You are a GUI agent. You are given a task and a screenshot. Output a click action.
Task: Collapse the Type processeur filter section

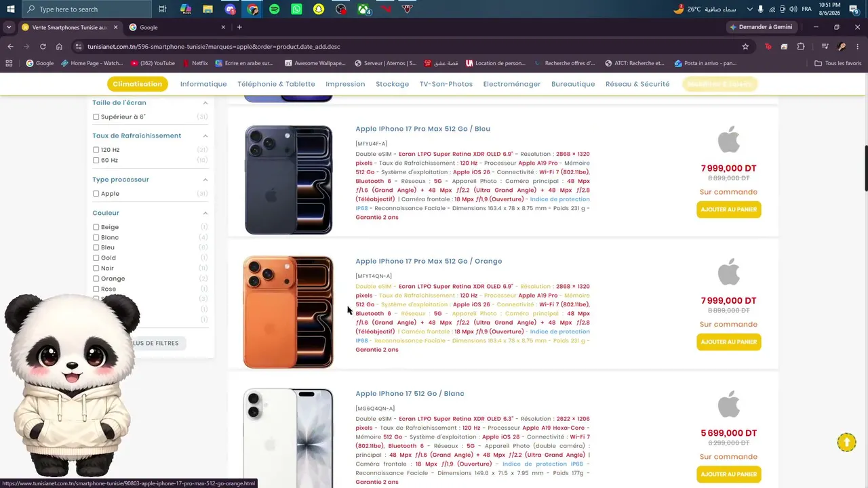point(205,180)
